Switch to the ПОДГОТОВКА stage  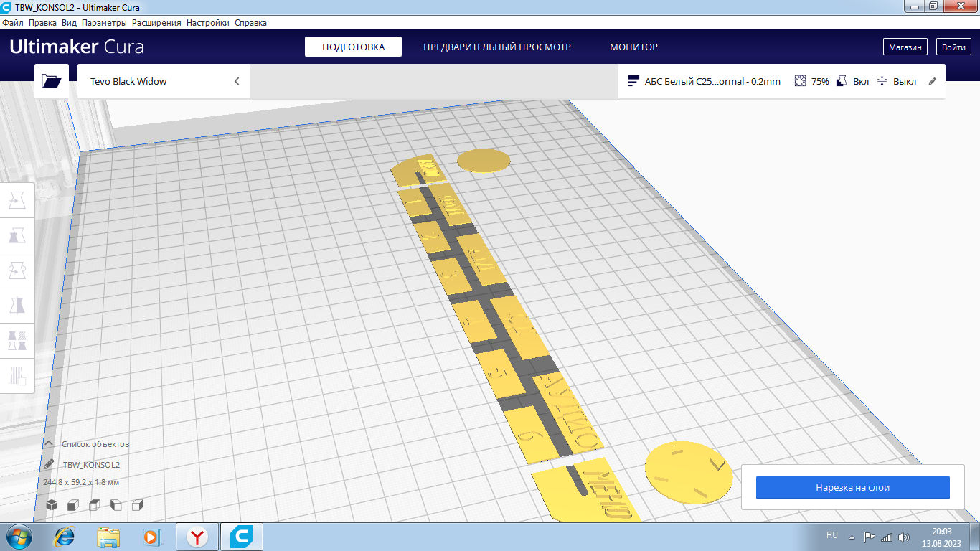[x=353, y=47]
